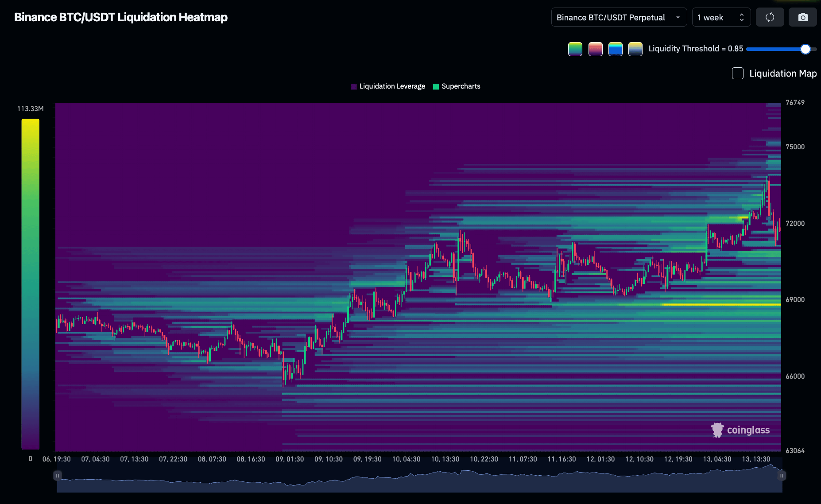Click the Liquidation Map label text
Viewport: 821px width, 504px height.
coord(782,74)
